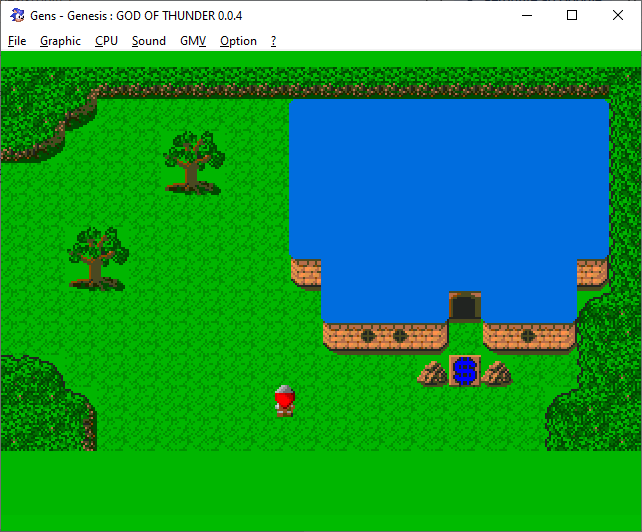
Task: Open the CPU menu
Action: click(x=106, y=41)
